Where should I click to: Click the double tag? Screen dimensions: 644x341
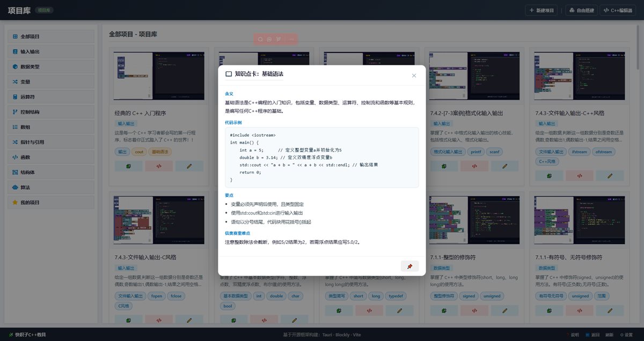[x=277, y=296]
